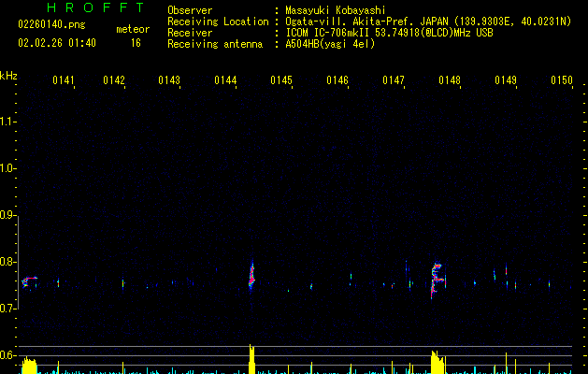Click the 0141 time marker
The height and width of the screenshot is (374, 588).
[x=64, y=80]
